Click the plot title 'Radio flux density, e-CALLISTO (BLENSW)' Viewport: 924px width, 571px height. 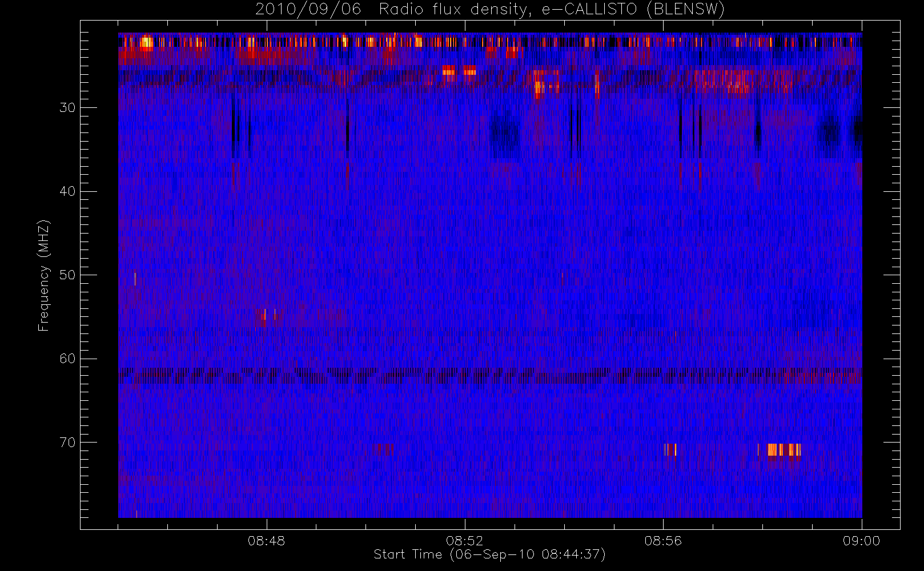(552, 10)
